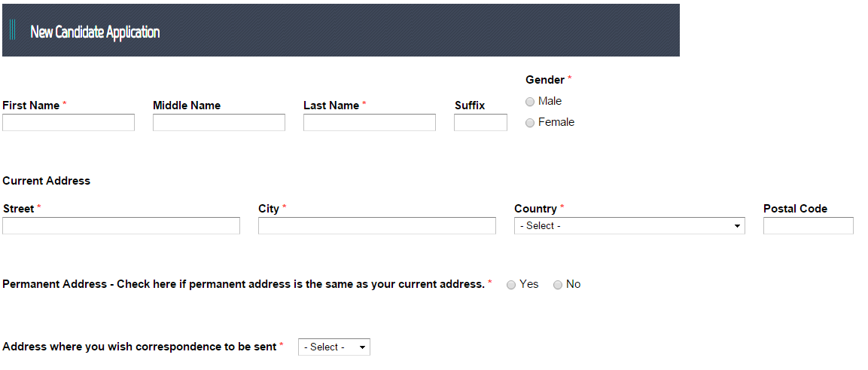This screenshot has width=868, height=370.
Task: Click the correspondence address label text
Action: 140,347
